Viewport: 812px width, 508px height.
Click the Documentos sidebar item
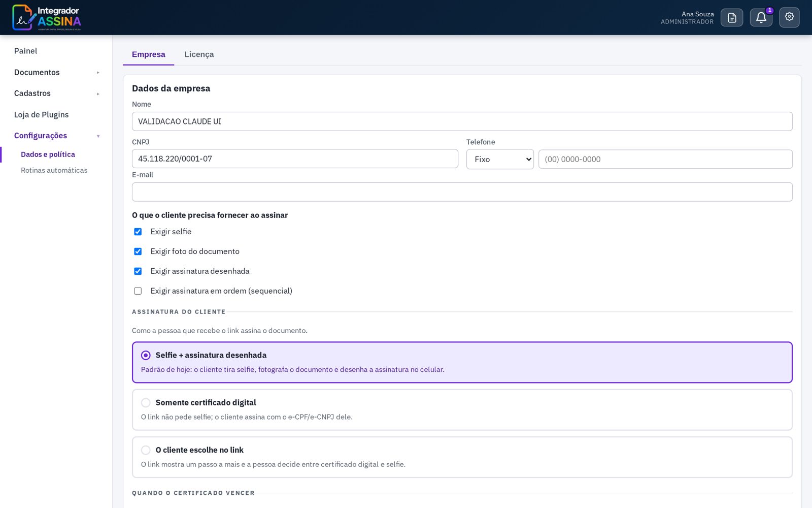coord(37,72)
